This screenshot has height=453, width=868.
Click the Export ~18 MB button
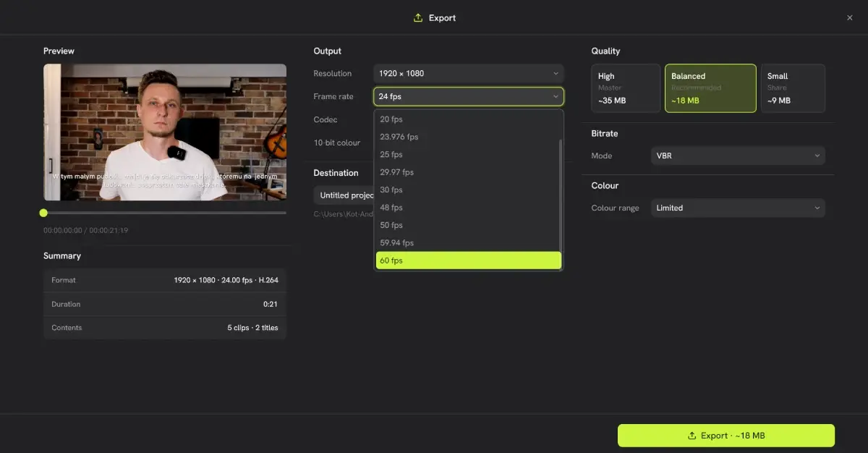click(x=726, y=436)
